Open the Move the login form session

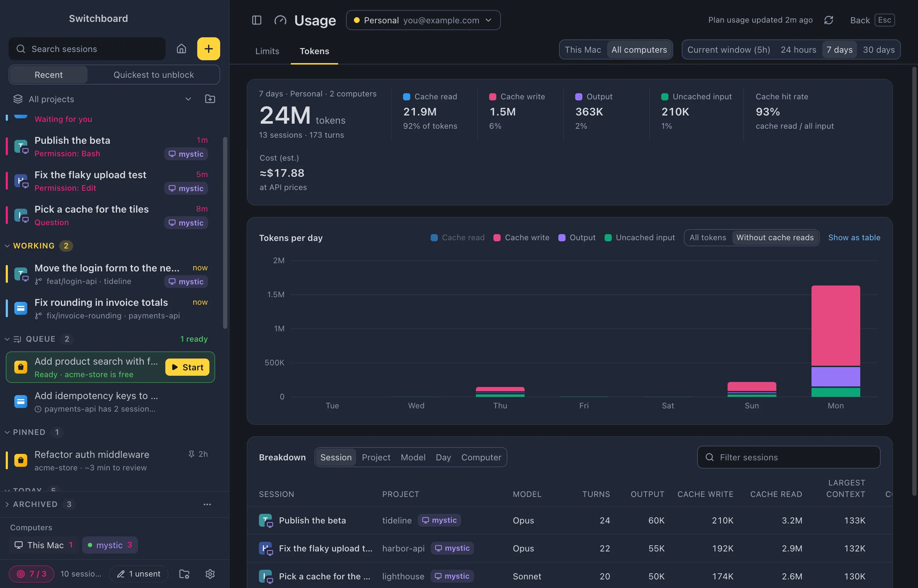point(111,274)
